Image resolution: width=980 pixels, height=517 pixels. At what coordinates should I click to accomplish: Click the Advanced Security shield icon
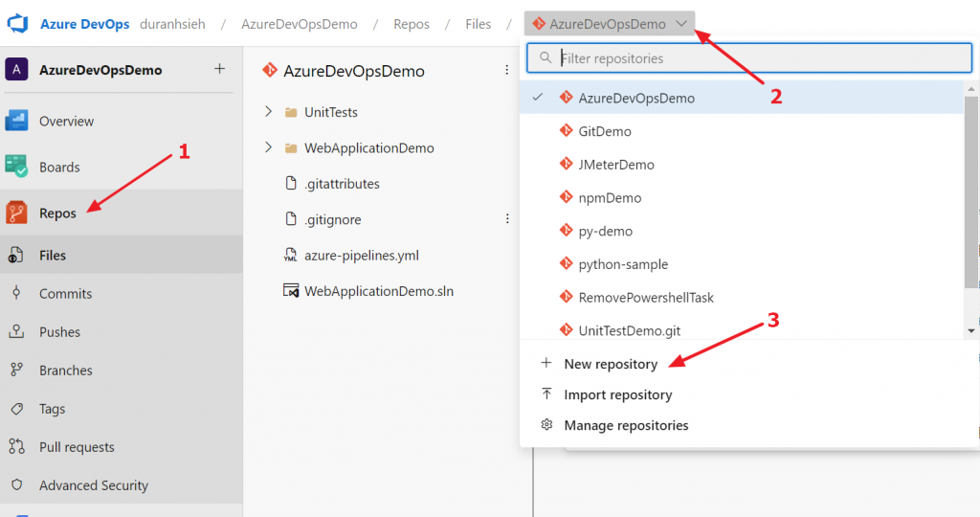point(17,484)
